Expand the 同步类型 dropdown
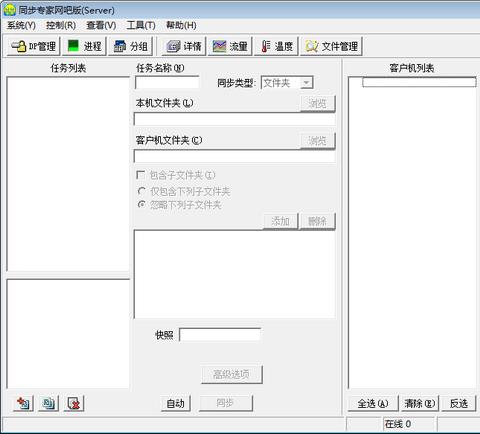Screen dimensions: 480x434 click(306, 83)
